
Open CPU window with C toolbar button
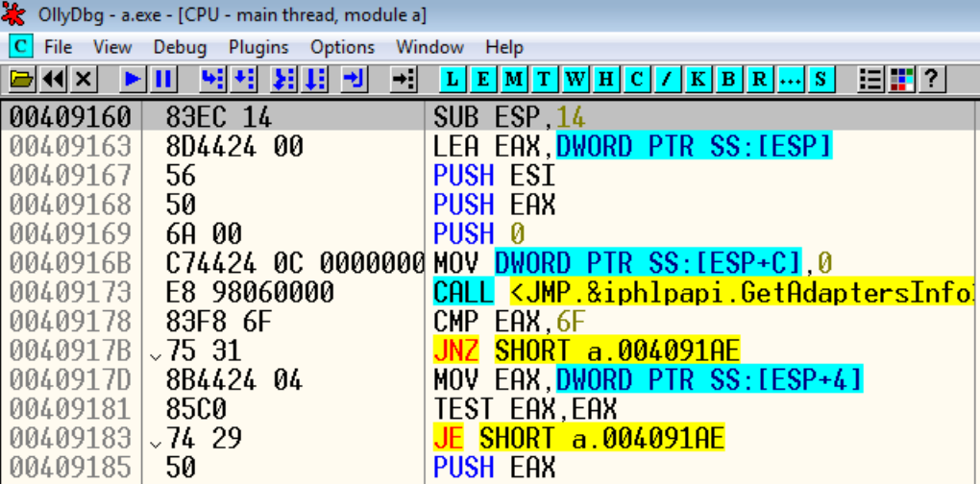click(637, 79)
